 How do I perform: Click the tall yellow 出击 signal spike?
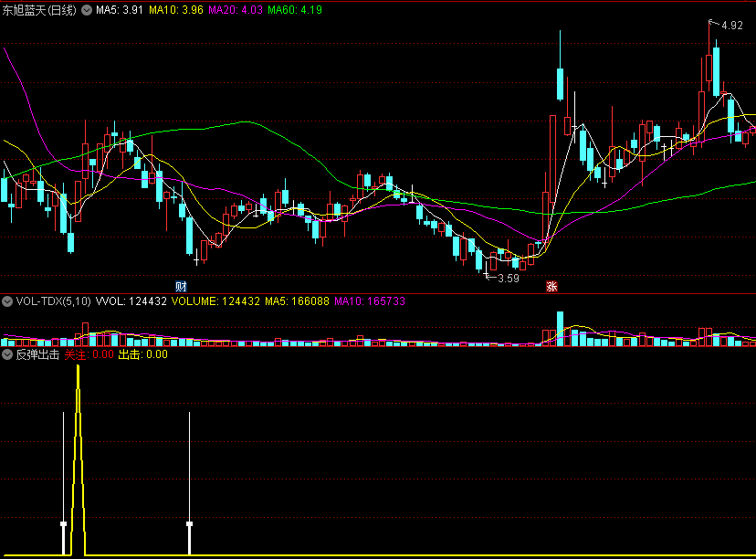pos(79,459)
